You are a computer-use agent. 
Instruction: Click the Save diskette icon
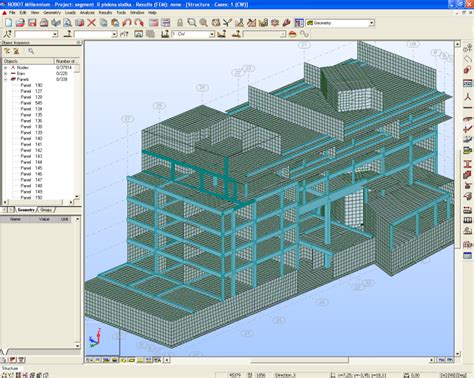tap(32, 23)
